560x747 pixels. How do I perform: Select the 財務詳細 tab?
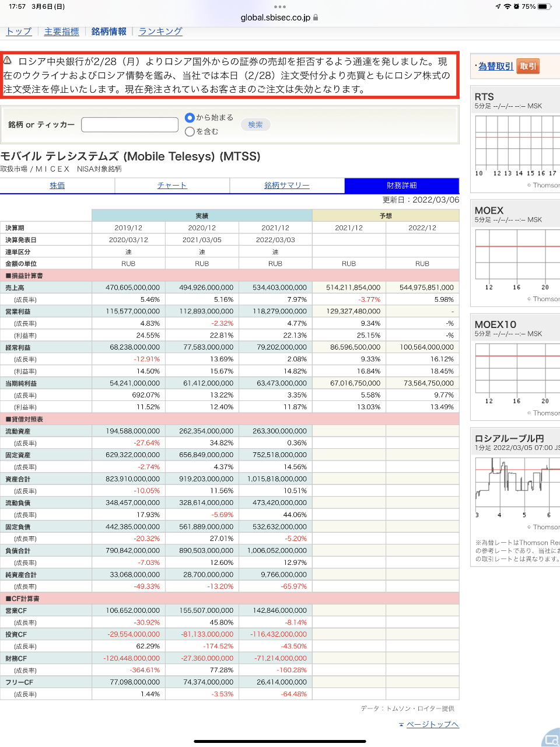click(x=402, y=186)
